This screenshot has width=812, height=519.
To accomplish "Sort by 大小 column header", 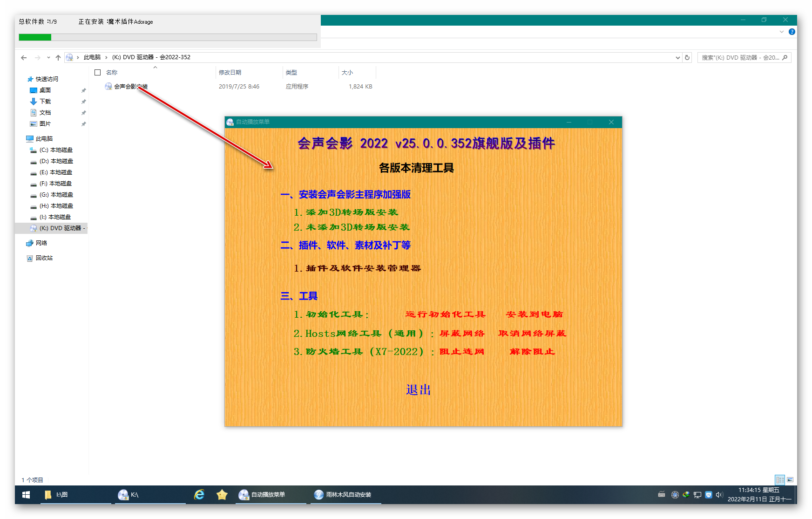I will (347, 73).
